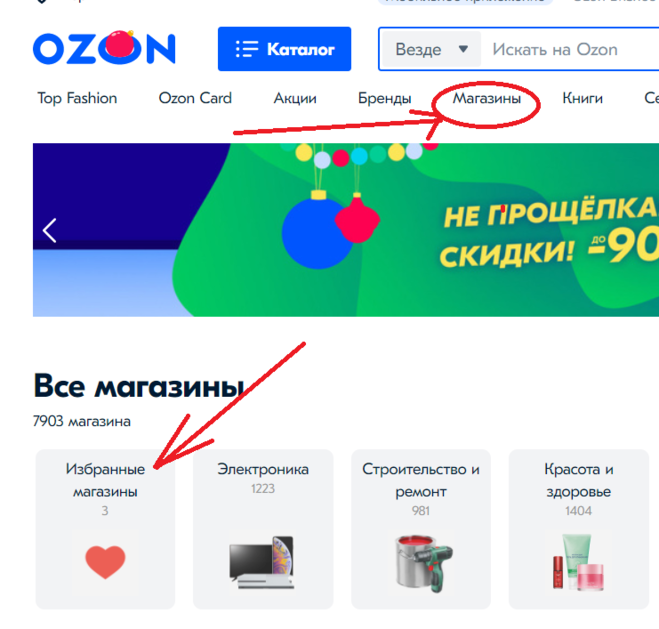Go to Акции page
This screenshot has width=659, height=629.
[295, 98]
